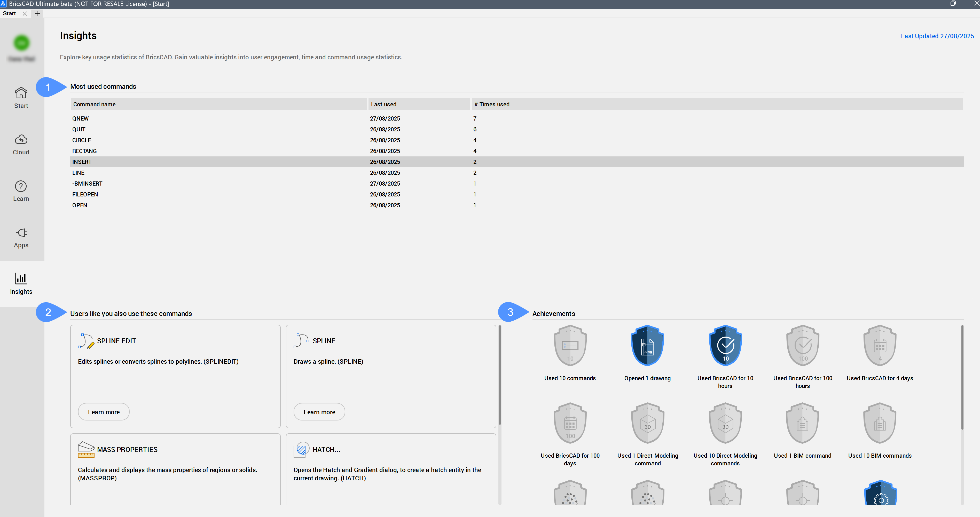Viewport: 980px width, 517px height.
Task: Click Learn more under SPLINE
Action: 319,412
